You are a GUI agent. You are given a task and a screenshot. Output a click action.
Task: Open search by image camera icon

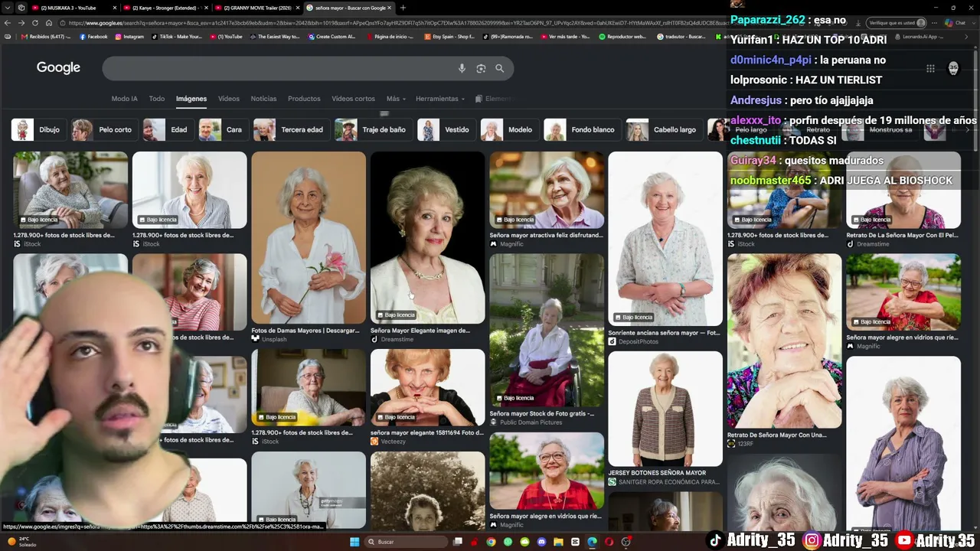(x=481, y=68)
